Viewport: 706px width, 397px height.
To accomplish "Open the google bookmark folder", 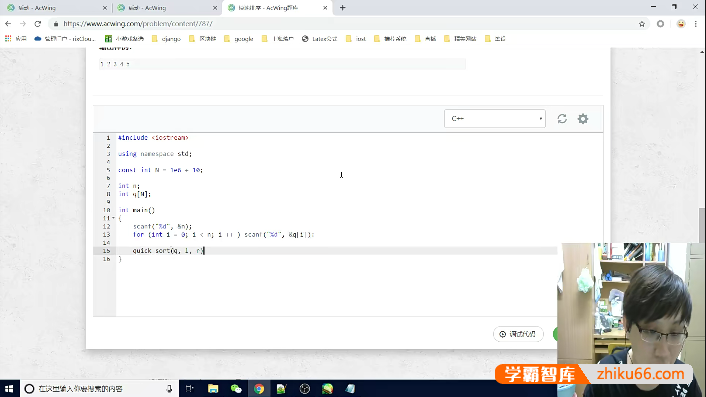I will point(239,39).
